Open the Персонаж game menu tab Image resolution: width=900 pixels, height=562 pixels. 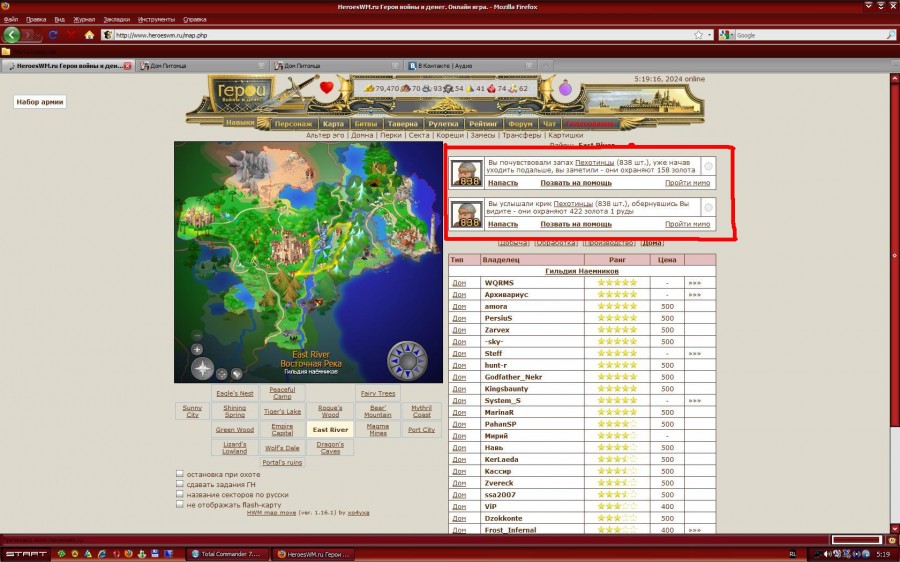click(x=293, y=123)
